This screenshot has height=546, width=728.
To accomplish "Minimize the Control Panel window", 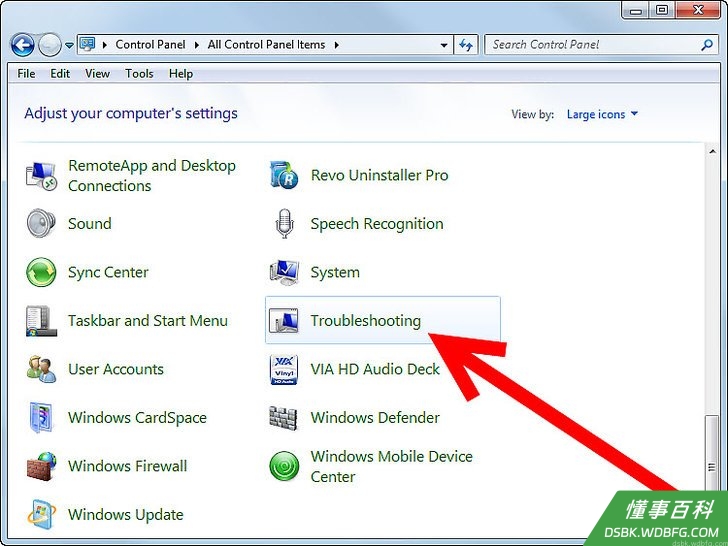I will [x=635, y=10].
